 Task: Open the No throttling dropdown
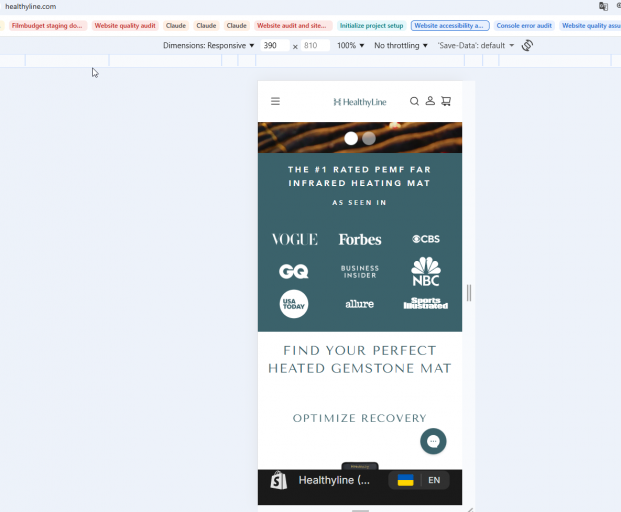401,46
